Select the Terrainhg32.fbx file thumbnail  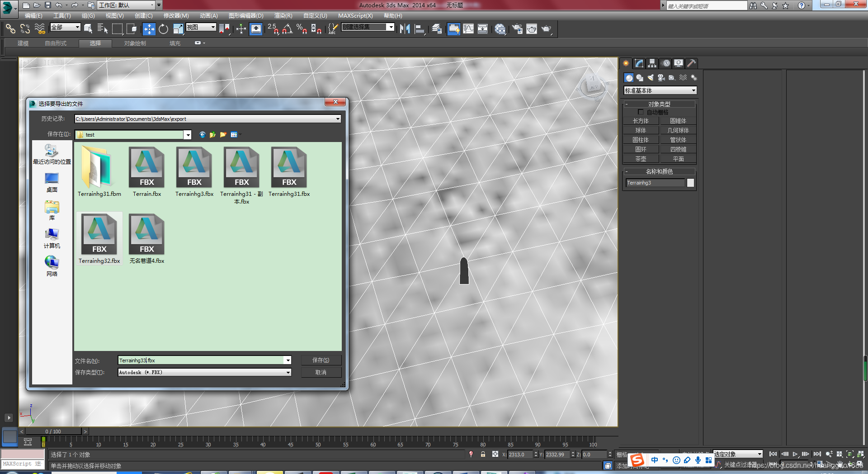pyautogui.click(x=99, y=234)
